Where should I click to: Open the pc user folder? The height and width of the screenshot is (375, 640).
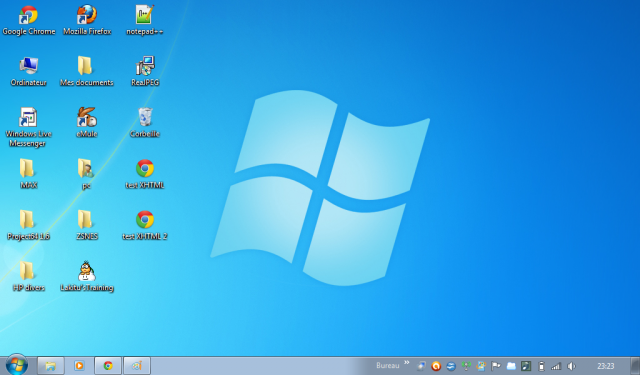click(x=86, y=174)
